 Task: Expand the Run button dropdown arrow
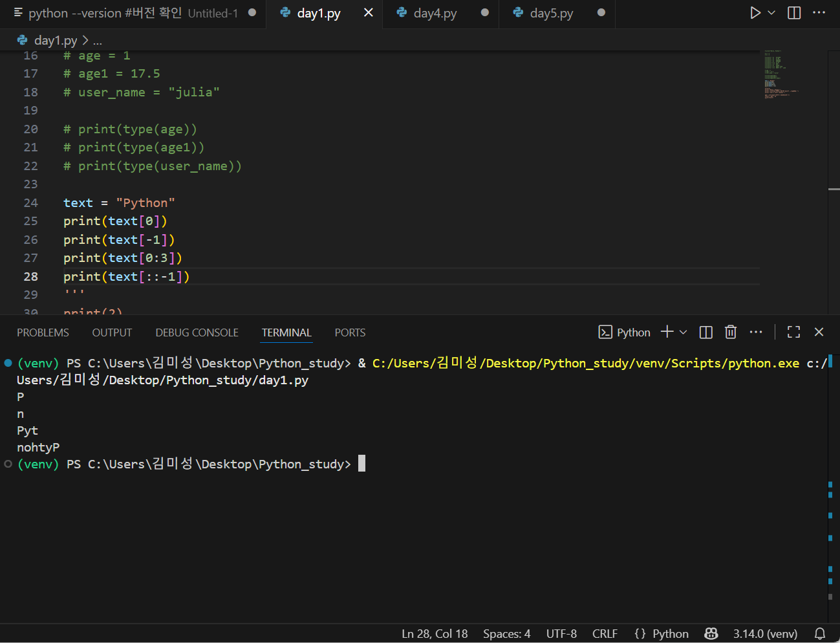(x=771, y=13)
